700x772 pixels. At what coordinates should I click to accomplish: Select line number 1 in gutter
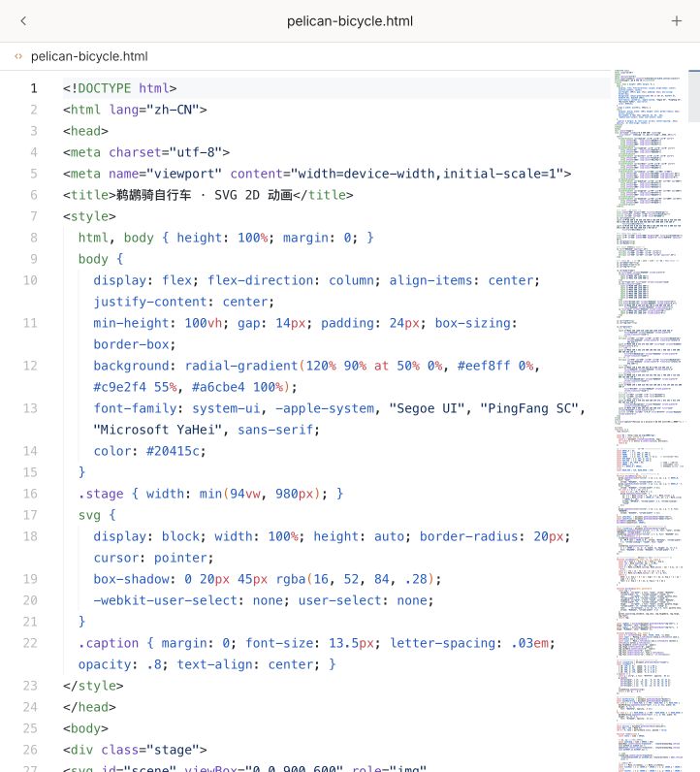point(34,88)
